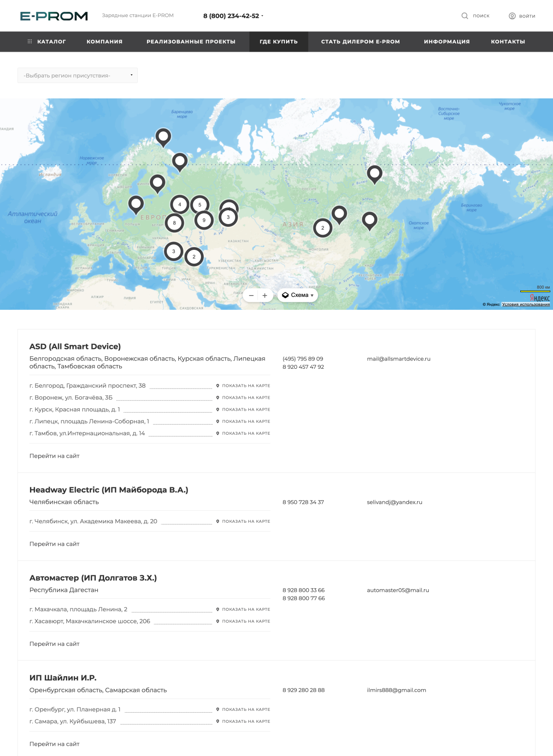Click the ASD (All Smart Device) heading
This screenshot has height=756, width=553.
[x=75, y=347]
